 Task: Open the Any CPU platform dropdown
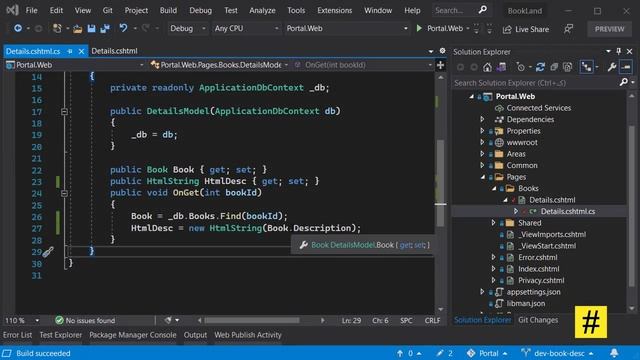coord(247,29)
